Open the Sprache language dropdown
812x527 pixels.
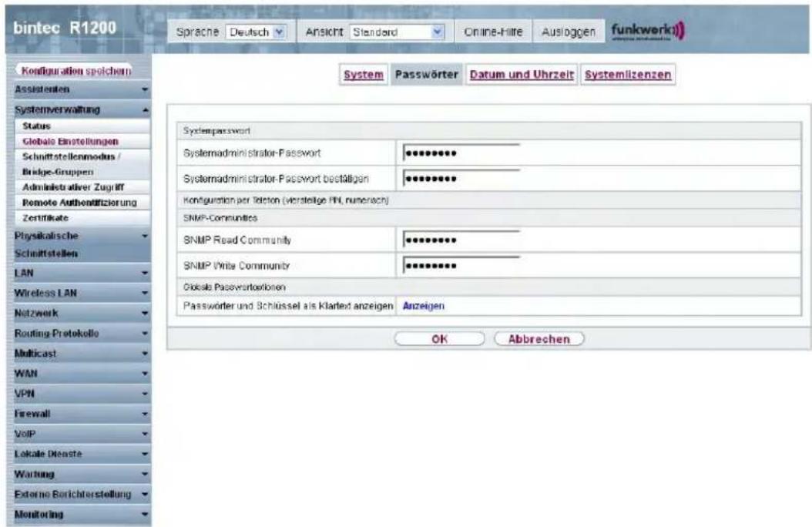coord(257,32)
